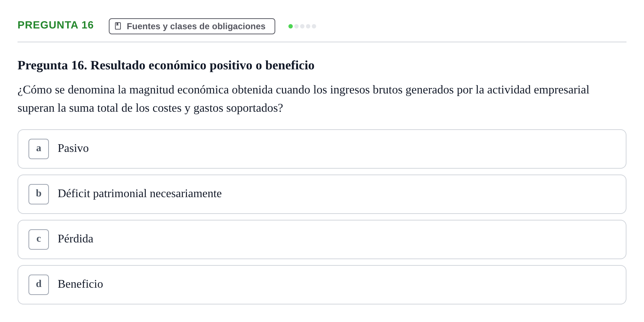Select the letter 'b' option box
Viewport: 644px width, 322px height.
(x=39, y=194)
